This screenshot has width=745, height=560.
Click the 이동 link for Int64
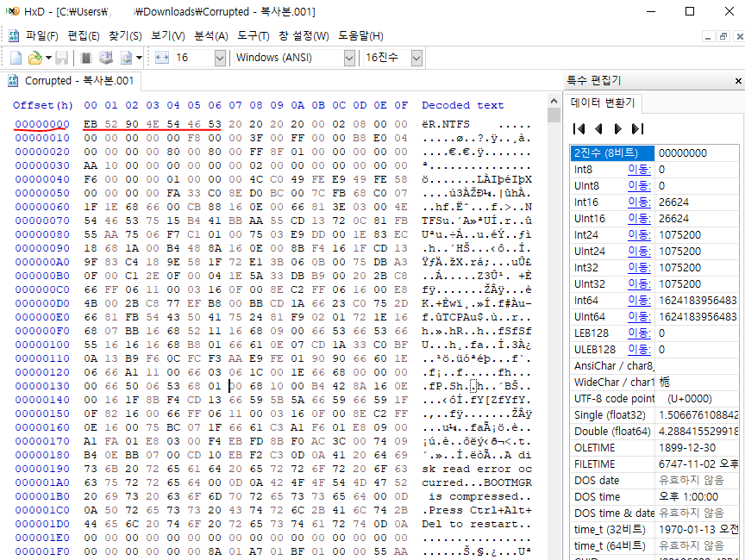(639, 301)
